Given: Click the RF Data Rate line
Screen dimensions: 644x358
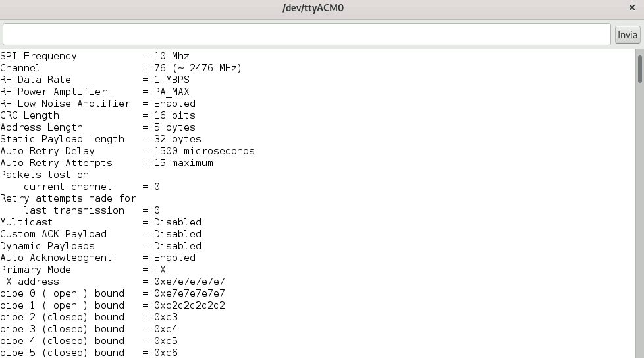Looking at the screenshot, I should [95, 80].
